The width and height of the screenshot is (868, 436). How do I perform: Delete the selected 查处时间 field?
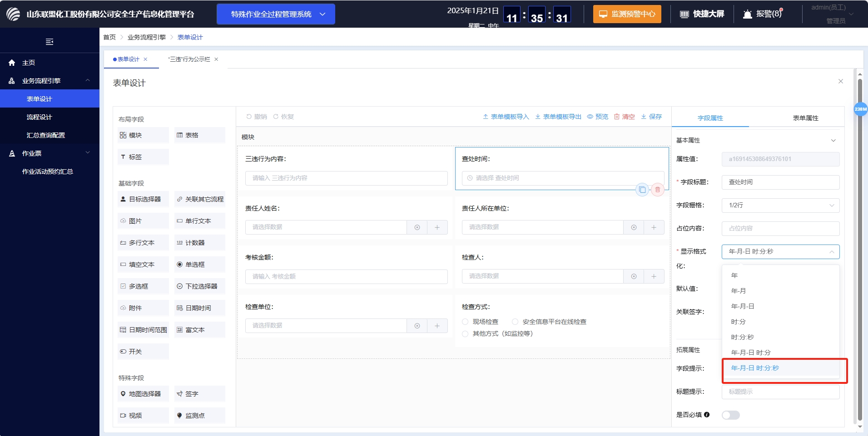pos(657,190)
